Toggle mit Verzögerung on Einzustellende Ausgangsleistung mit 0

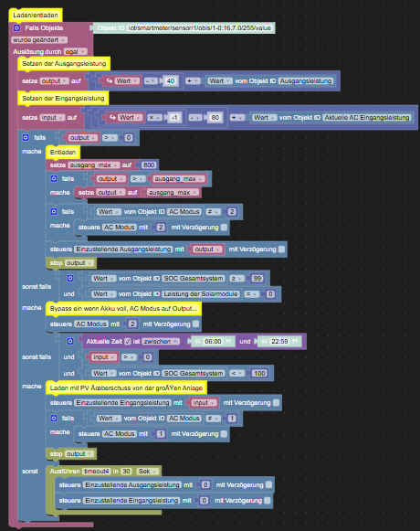point(268,485)
